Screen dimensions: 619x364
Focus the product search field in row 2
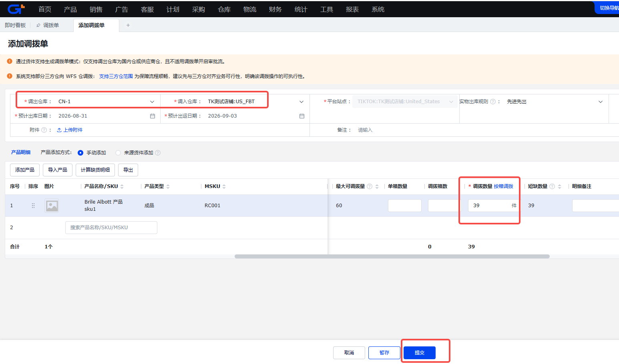[111, 228]
